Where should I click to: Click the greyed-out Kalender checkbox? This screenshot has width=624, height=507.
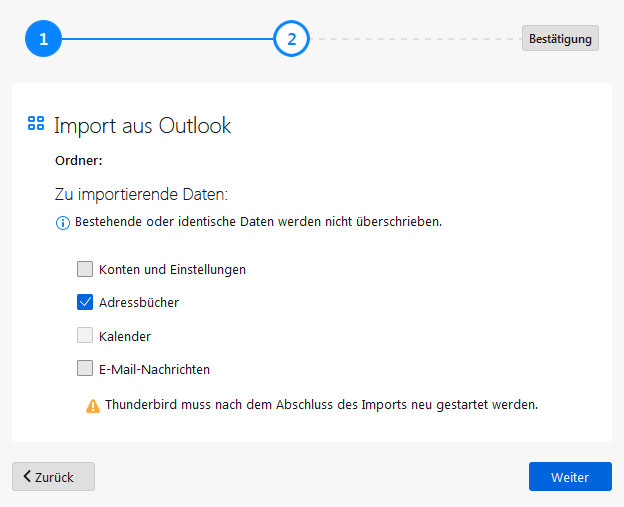(85, 336)
